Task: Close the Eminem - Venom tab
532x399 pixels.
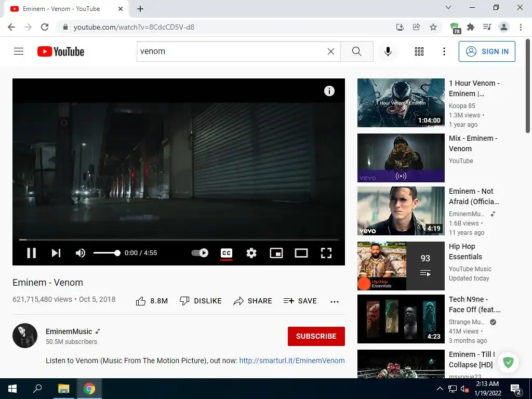Action: 121,9
